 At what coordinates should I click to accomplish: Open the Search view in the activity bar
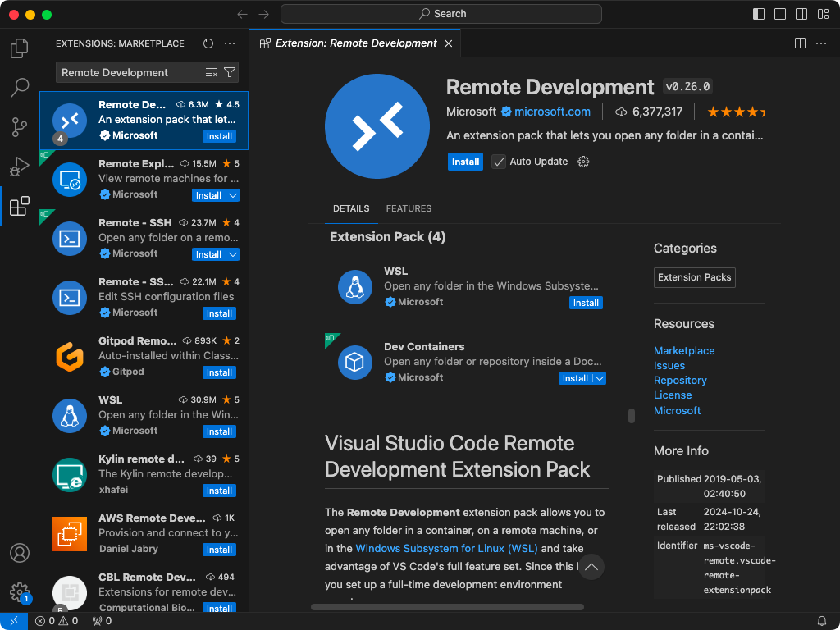(x=20, y=87)
